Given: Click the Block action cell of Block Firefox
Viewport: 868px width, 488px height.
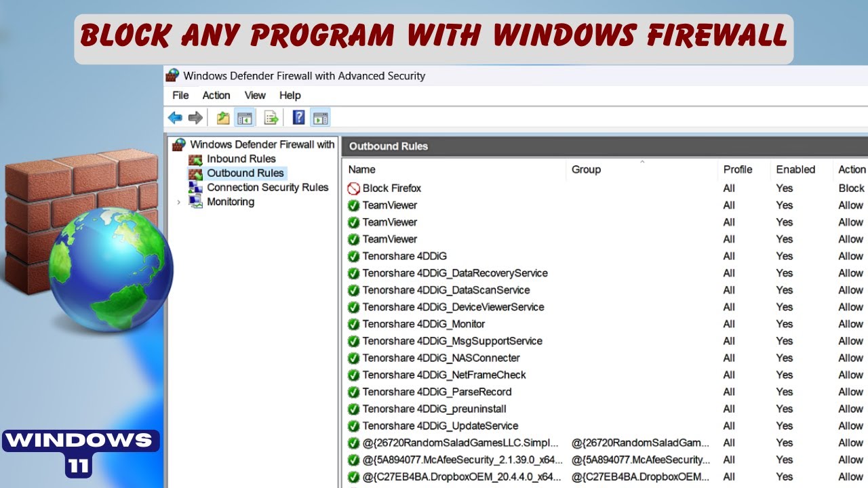Looking at the screenshot, I should 851,188.
